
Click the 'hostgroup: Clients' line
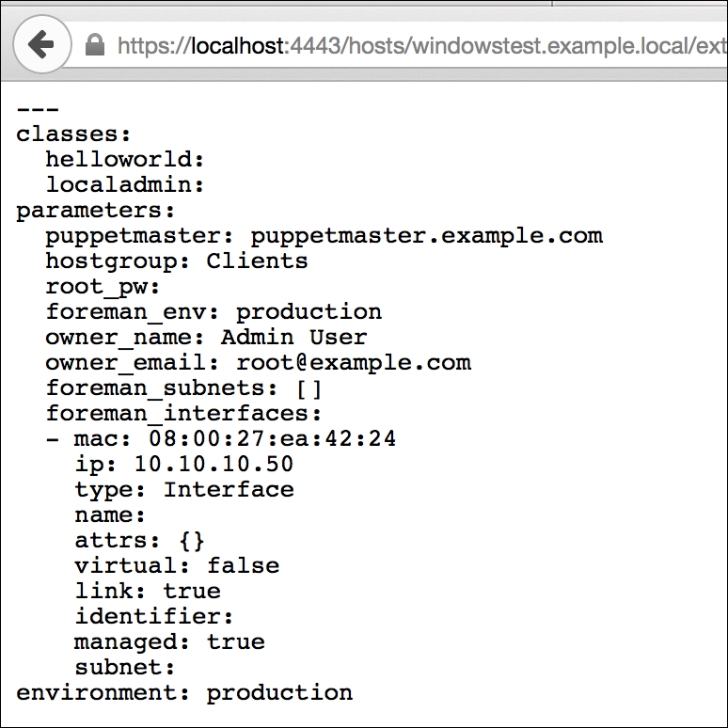click(177, 261)
